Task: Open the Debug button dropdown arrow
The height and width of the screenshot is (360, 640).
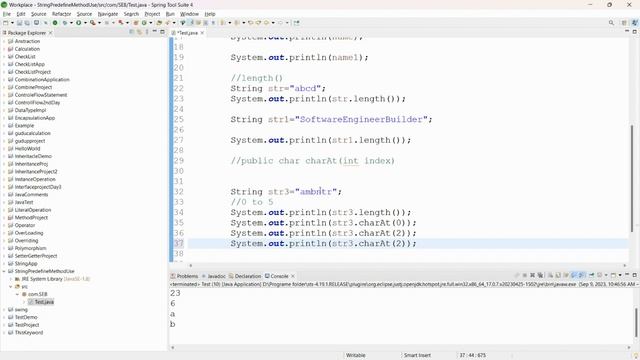Action: 71,23
